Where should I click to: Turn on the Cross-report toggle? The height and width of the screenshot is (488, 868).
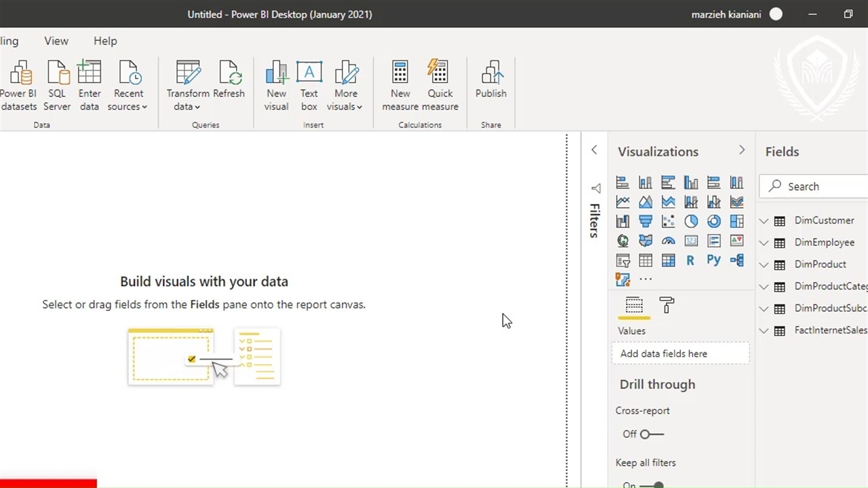click(x=652, y=434)
